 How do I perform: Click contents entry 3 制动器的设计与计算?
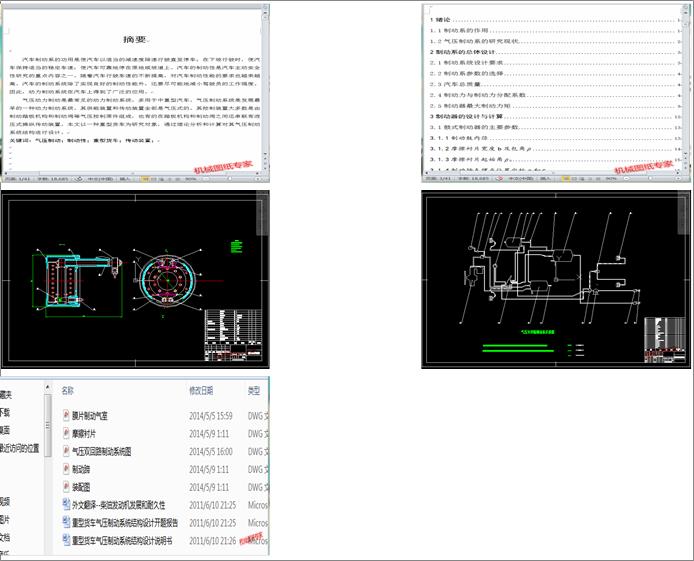coord(466,116)
